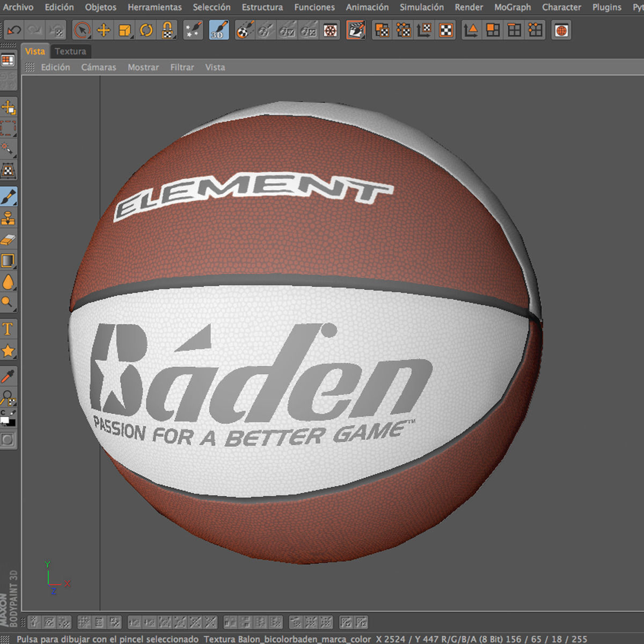Open the Plugins menu
This screenshot has height=644, width=644.
coord(607,7)
